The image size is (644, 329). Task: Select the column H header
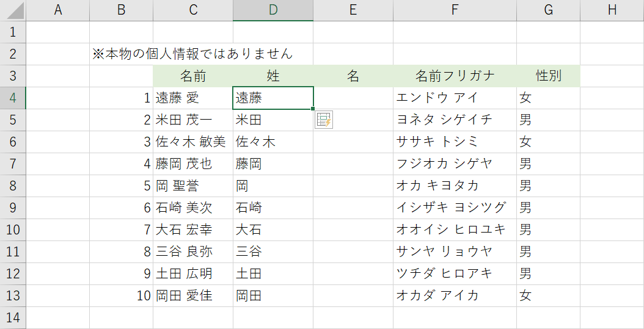tap(611, 10)
